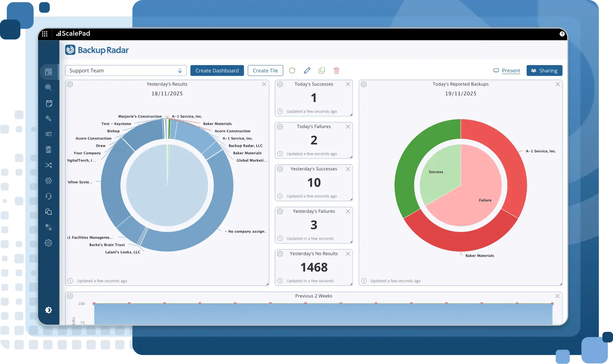Open settings gear of Yesterday's Successes tile
Image resolution: width=613 pixels, height=364 pixels.
click(280, 169)
